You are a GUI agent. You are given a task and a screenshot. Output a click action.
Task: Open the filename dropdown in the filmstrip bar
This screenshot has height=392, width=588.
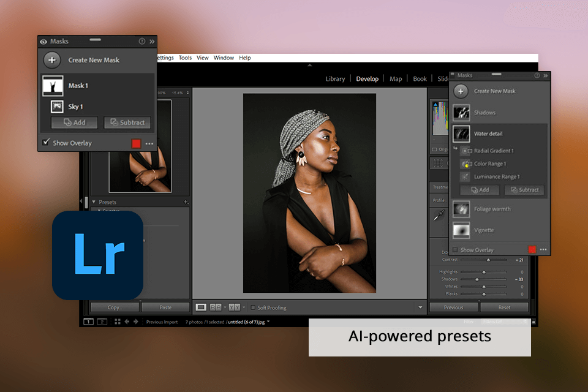coord(268,322)
